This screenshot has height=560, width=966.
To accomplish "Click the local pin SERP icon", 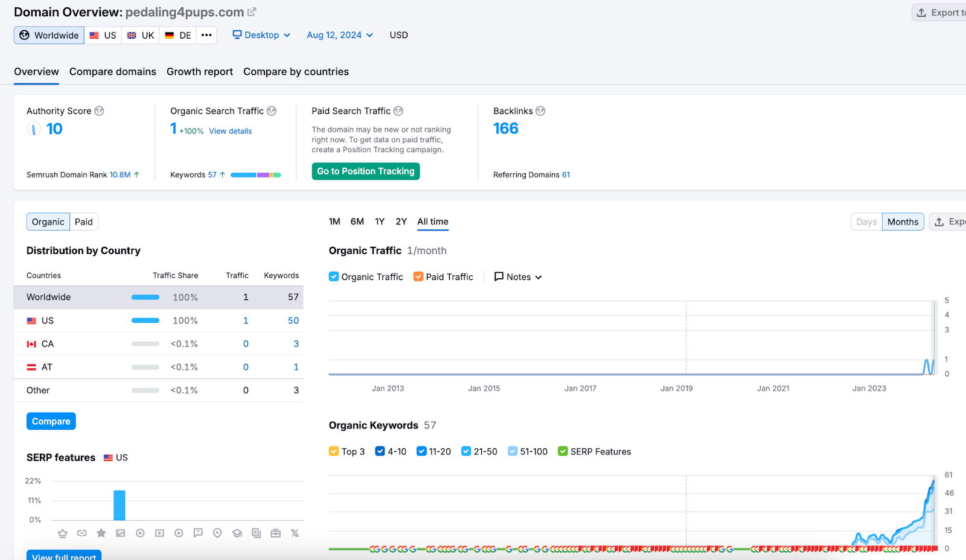I will [x=217, y=533].
